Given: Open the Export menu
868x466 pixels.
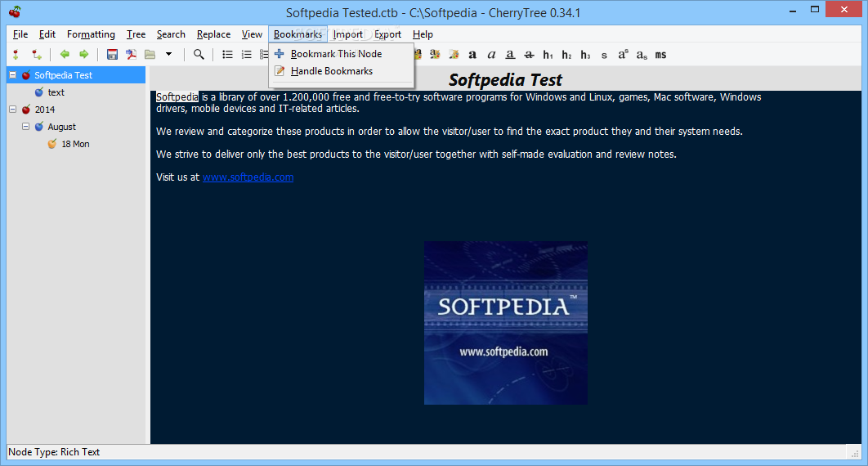Looking at the screenshot, I should point(387,34).
